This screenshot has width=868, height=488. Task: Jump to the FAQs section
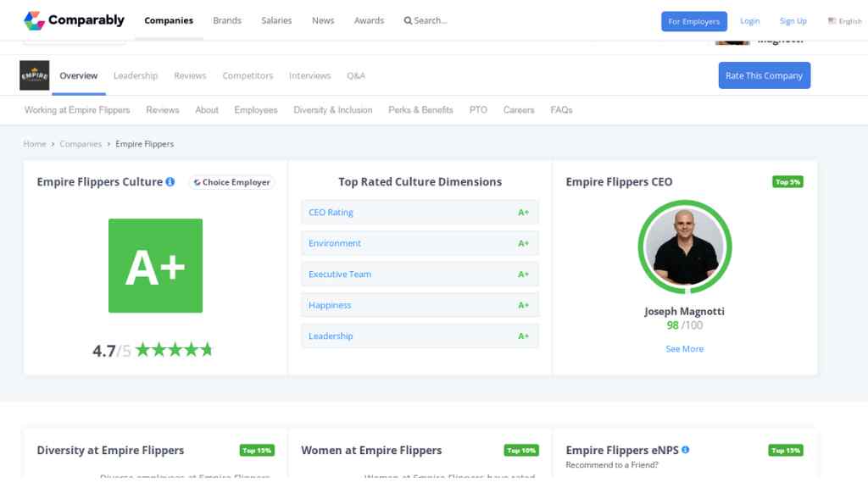click(x=561, y=110)
